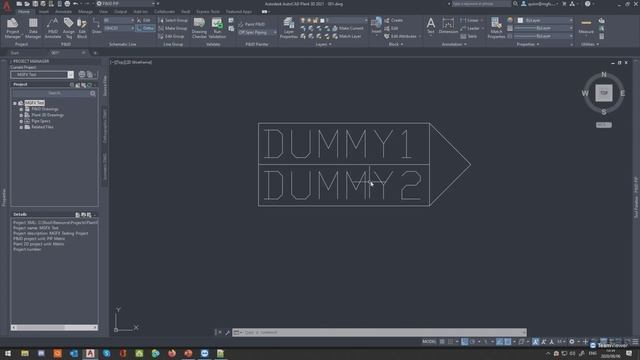Viewport: 640px width, 360px height.
Task: Open Layer Properties panel
Action: [x=289, y=28]
